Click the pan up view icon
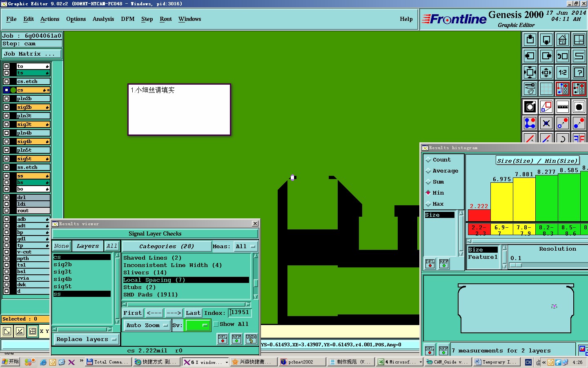The height and width of the screenshot is (368, 588). click(x=530, y=40)
